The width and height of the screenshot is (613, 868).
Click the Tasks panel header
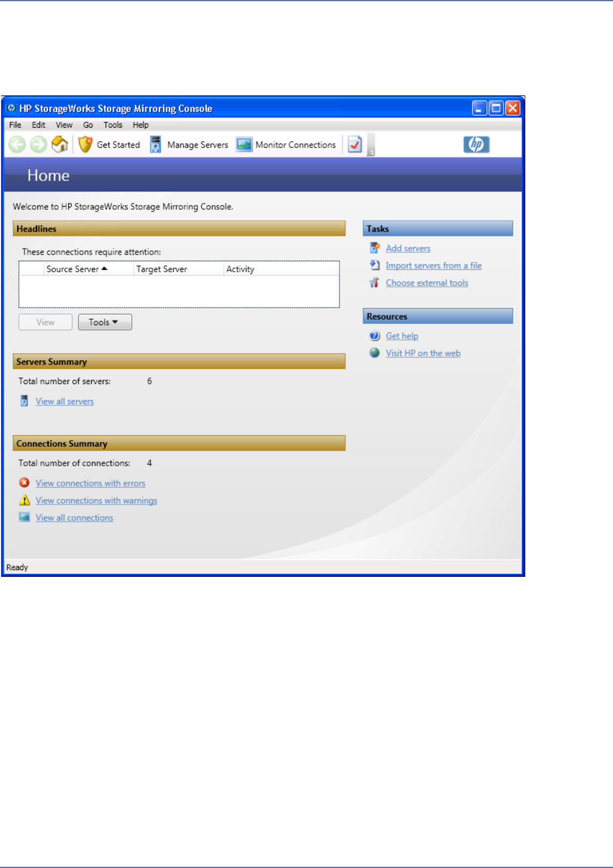coord(438,229)
